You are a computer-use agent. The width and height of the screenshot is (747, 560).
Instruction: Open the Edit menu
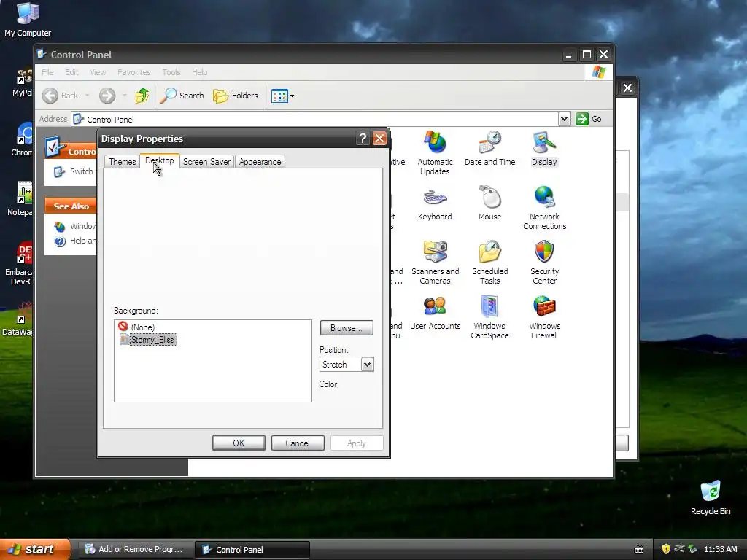click(71, 72)
